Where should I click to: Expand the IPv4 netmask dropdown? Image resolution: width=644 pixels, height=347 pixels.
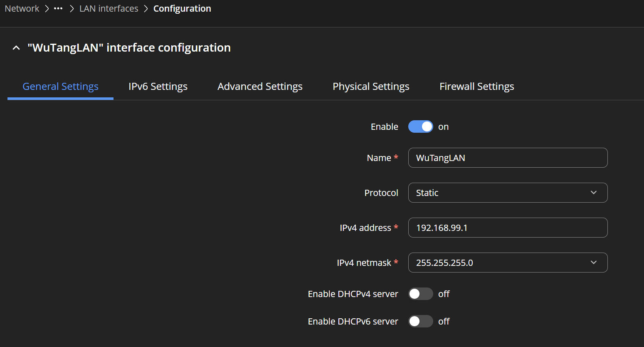[x=593, y=263]
